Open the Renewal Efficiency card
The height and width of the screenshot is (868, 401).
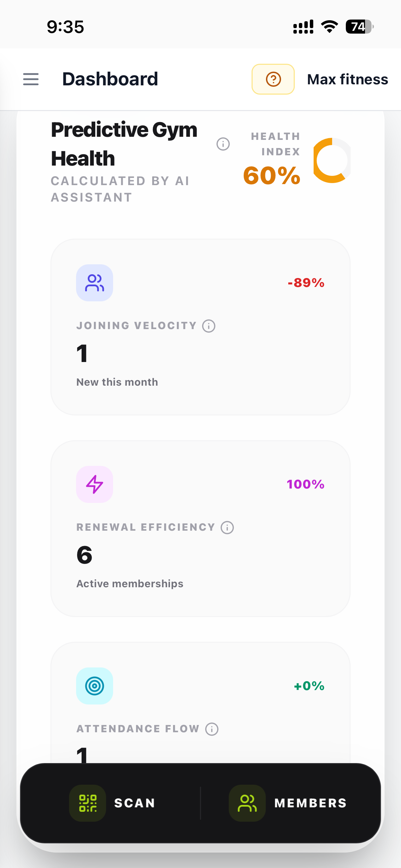point(200,529)
